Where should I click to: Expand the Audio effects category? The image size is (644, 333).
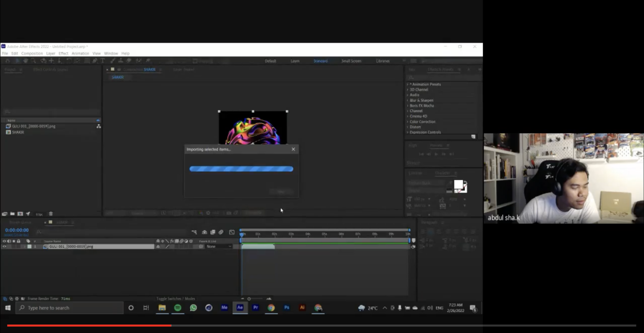pos(407,95)
